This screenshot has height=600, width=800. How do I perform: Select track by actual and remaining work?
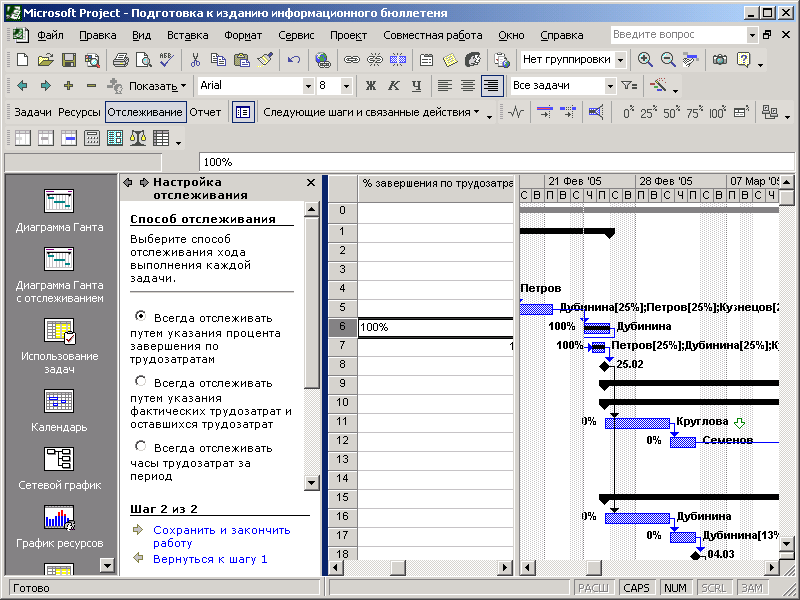point(140,381)
